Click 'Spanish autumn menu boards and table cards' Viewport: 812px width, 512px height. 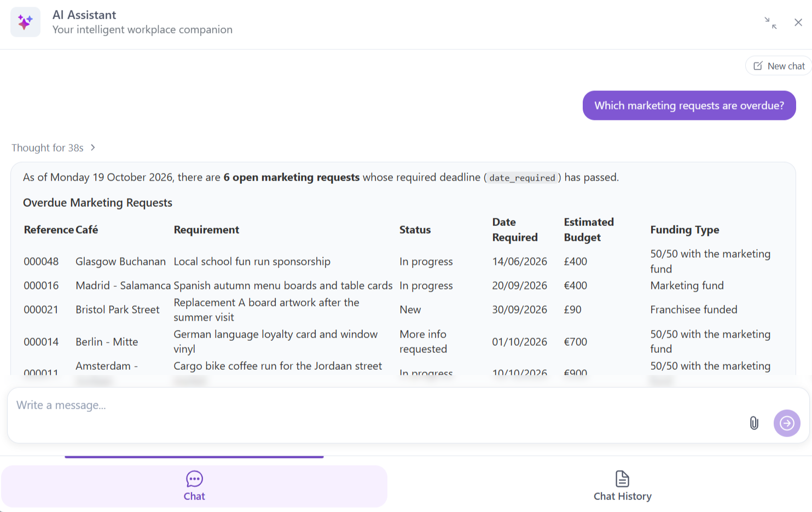point(283,286)
